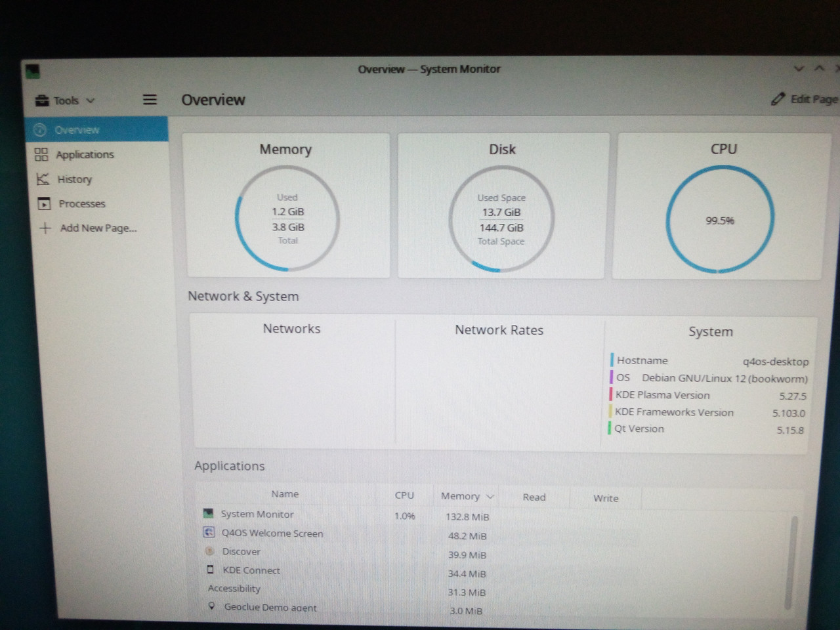
Task: Click the KDE Frameworks Version 5.103.0 entry
Action: 707,412
